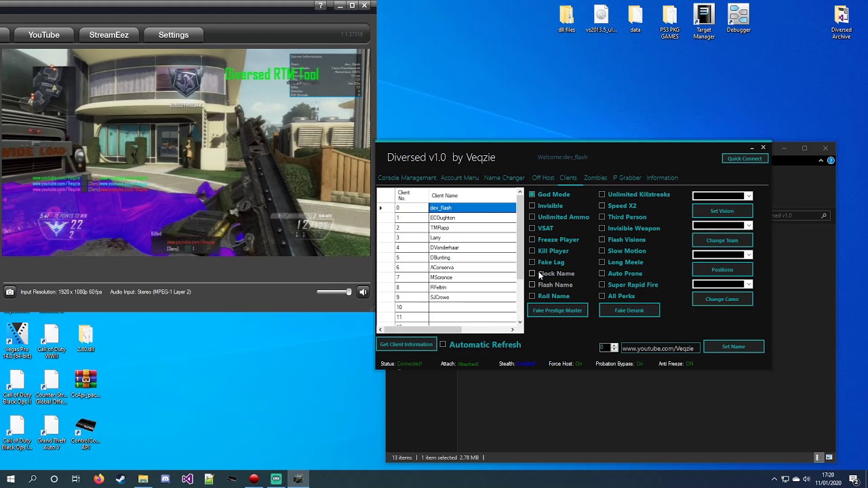Switch to Name Changer tab
The image size is (868, 488).
coord(505,178)
